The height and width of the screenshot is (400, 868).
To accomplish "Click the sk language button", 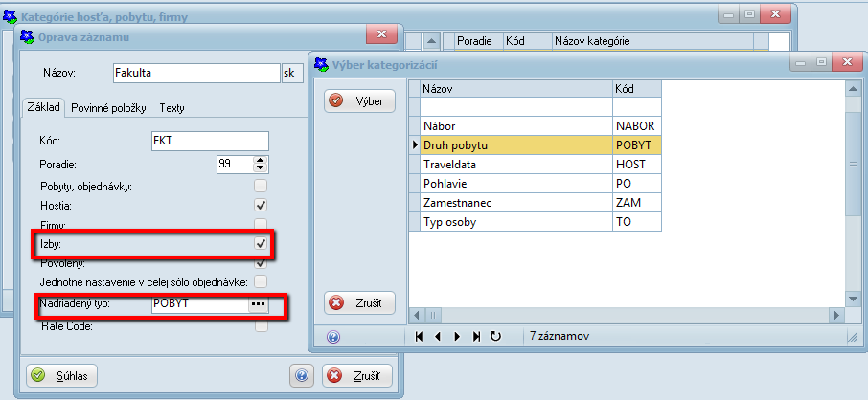I will coord(289,73).
